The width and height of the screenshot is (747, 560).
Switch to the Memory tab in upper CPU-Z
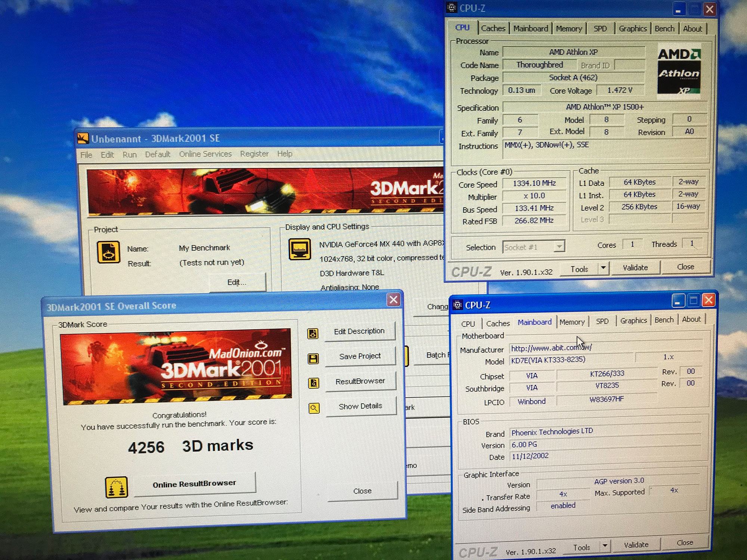coord(569,29)
